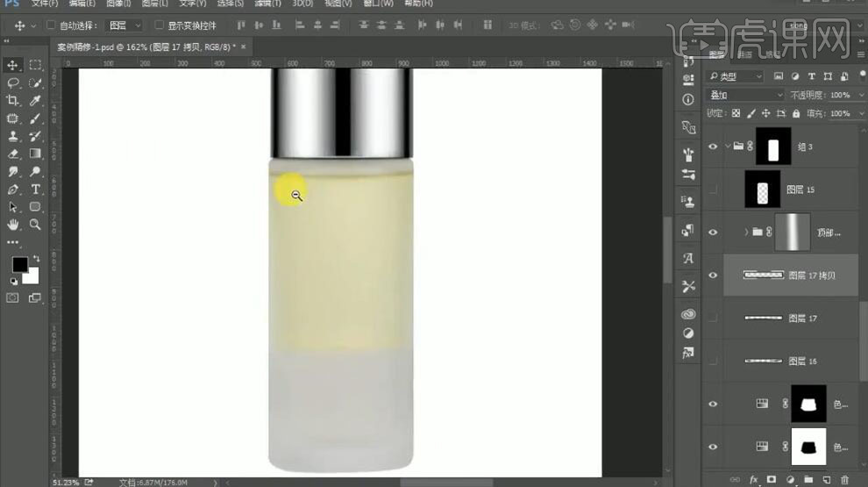This screenshot has width=868, height=487.
Task: Open the layer filter 类型 dropdown
Action: pos(736,76)
